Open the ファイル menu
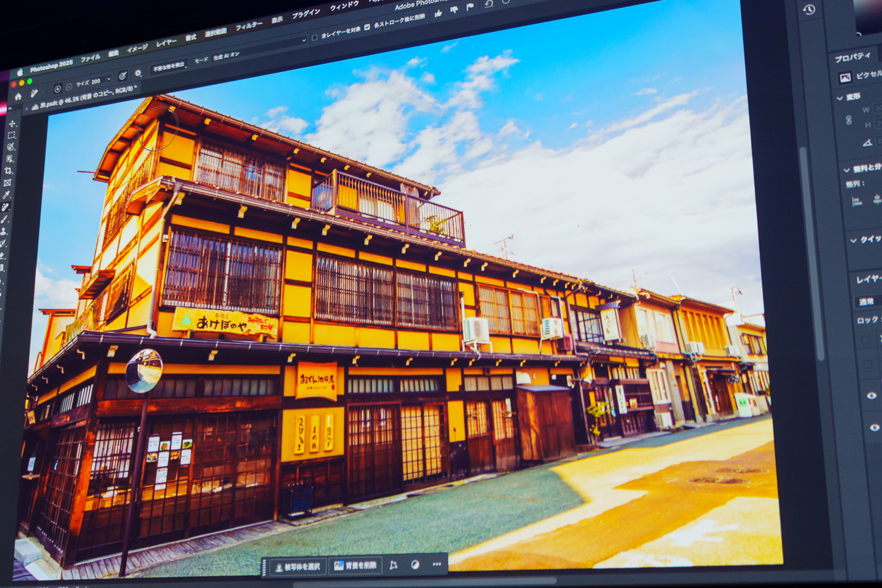 (x=90, y=58)
